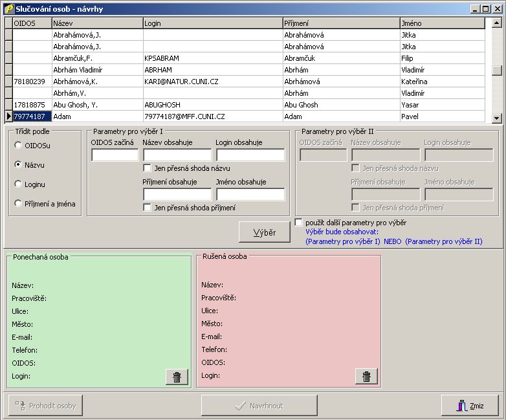
Task: Click the application icon in title bar
Action: (x=9, y=9)
